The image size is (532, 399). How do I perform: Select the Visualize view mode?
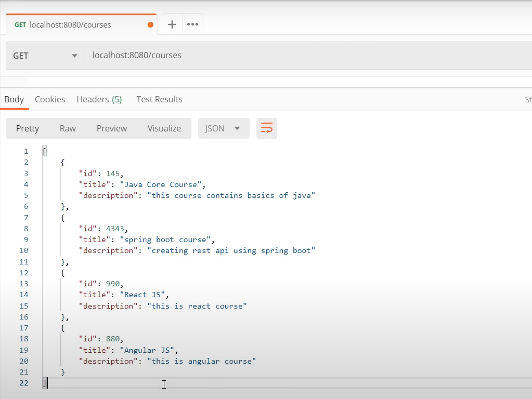(164, 128)
